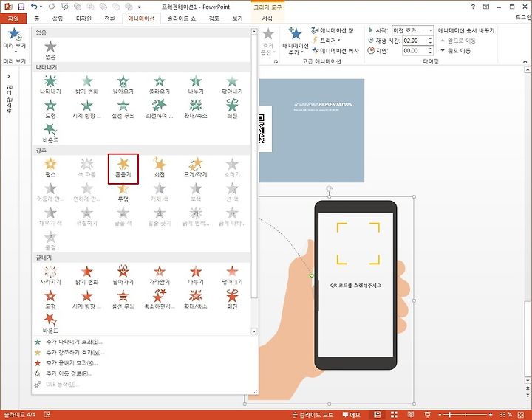Start slide show from status bar
Screen dimensions: 532x420
[x=428, y=415]
